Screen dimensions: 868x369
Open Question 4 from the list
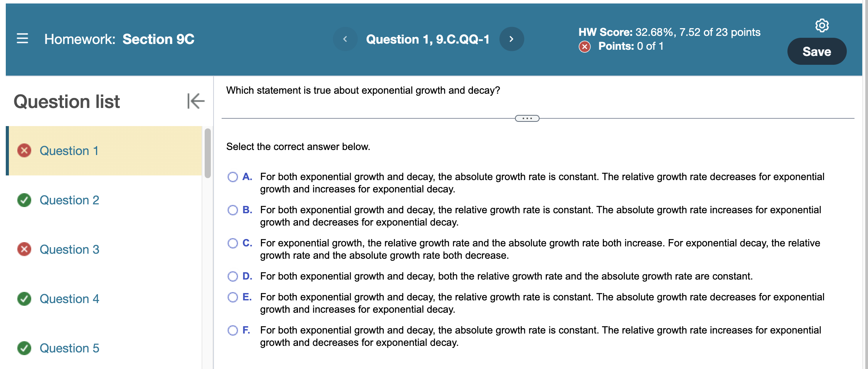(x=69, y=299)
